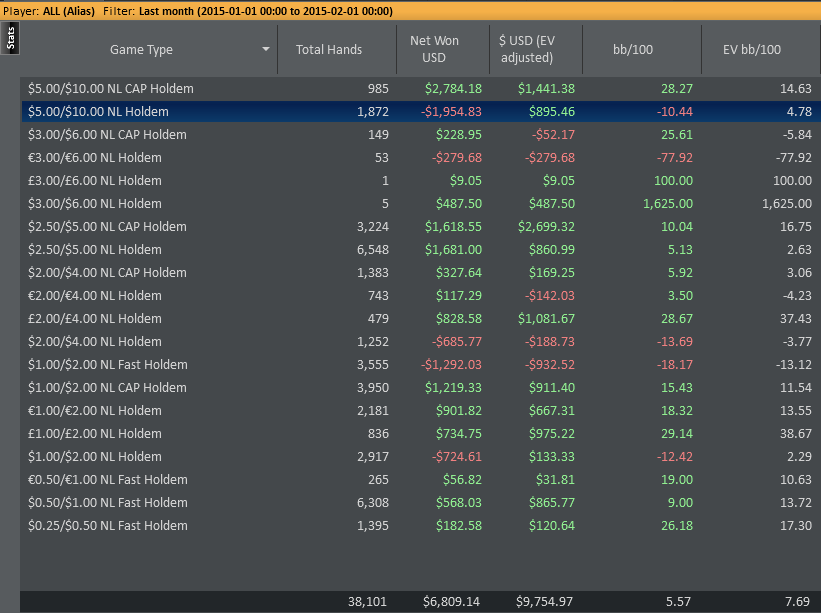This screenshot has width=821, height=613.
Task: Select the $2.50/$5.00 NL CAP Holdem row
Action: [421, 227]
